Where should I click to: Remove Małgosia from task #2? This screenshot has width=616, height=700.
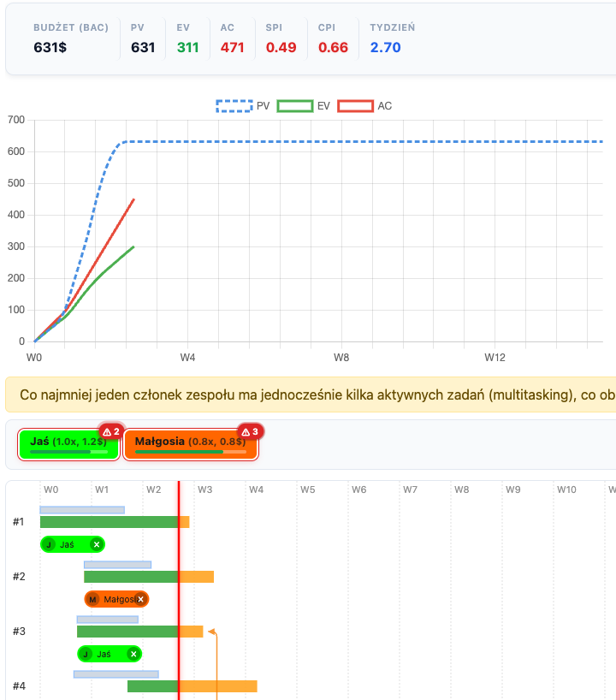[140, 600]
